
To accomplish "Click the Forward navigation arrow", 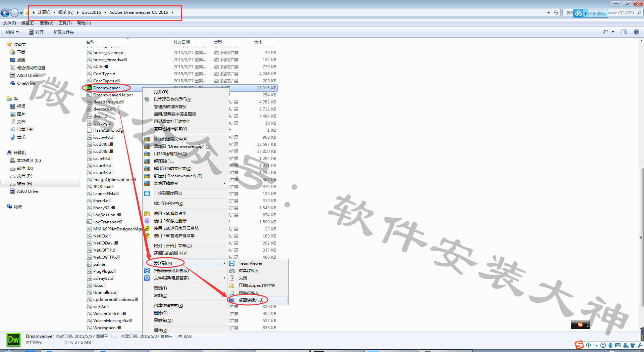I will pos(14,13).
